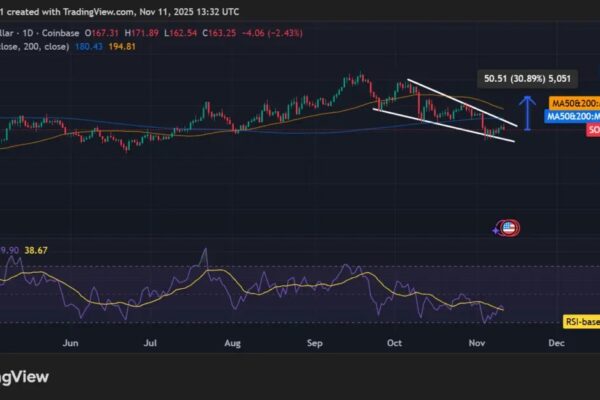This screenshot has width=600, height=400.
Task: Click the Jul label on time axis
Action: click(x=152, y=341)
